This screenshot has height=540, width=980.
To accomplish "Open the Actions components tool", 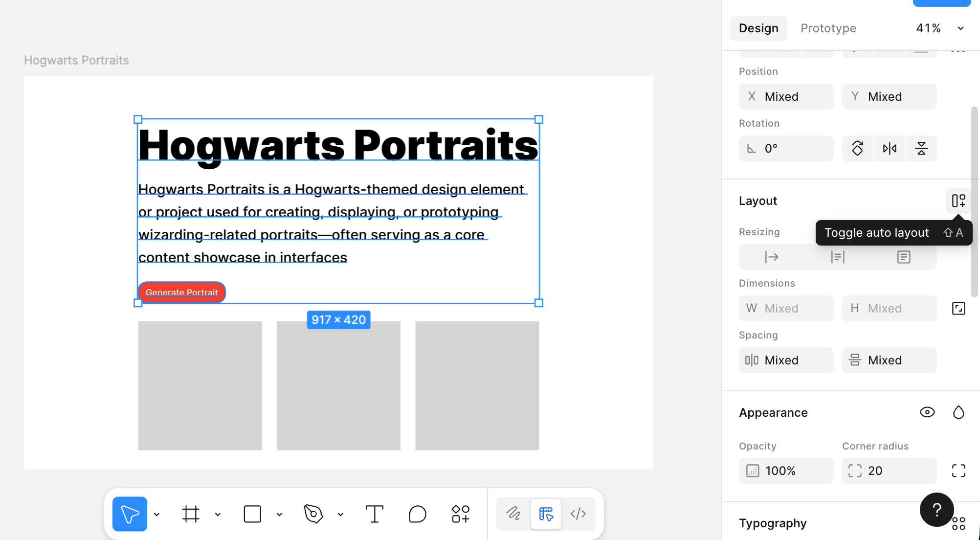I will (460, 514).
